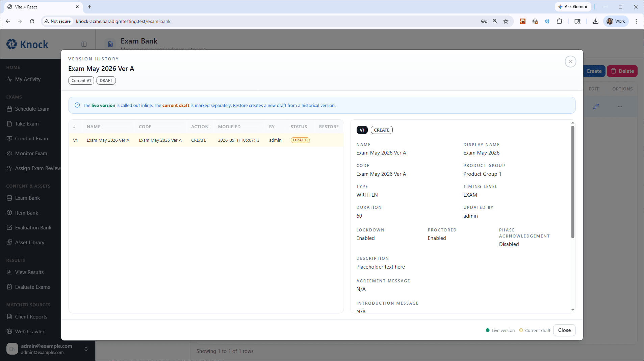This screenshot has height=361, width=644.
Task: Click the Close button in dialog footer
Action: click(x=564, y=330)
